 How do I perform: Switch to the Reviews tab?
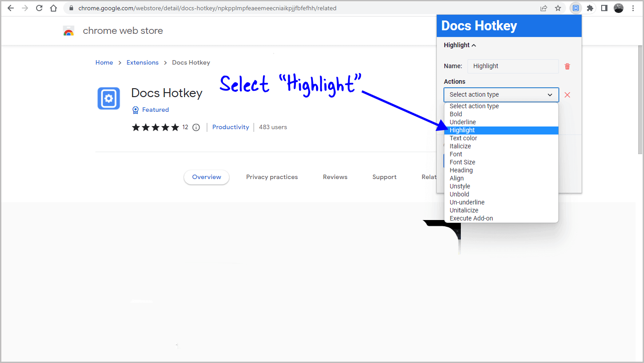pos(335,177)
